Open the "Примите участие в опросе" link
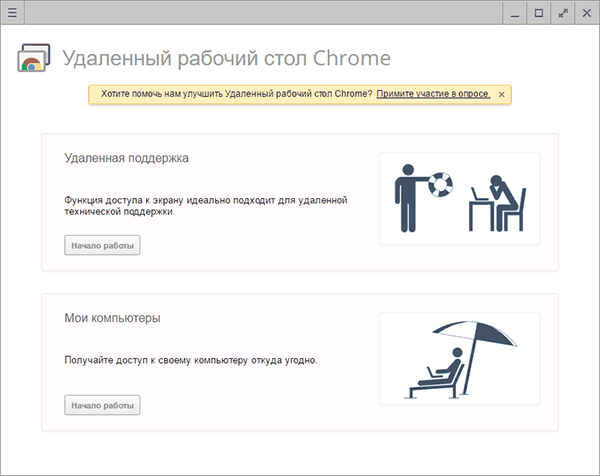 coord(433,94)
